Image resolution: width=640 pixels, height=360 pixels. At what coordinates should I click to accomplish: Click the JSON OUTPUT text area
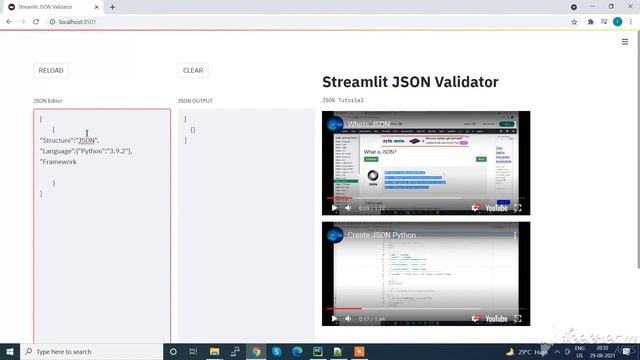[x=246, y=226]
